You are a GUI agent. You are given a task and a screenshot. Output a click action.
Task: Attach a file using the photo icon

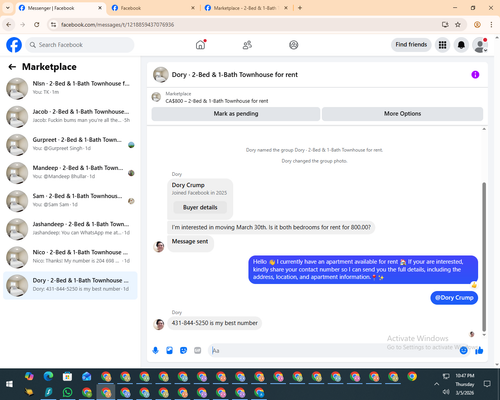[169, 350]
